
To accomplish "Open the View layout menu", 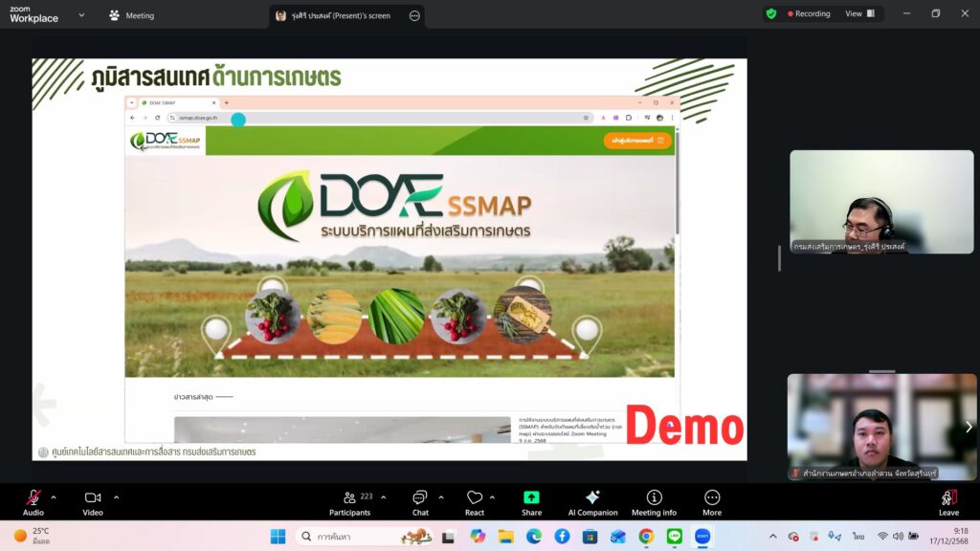I will point(857,14).
